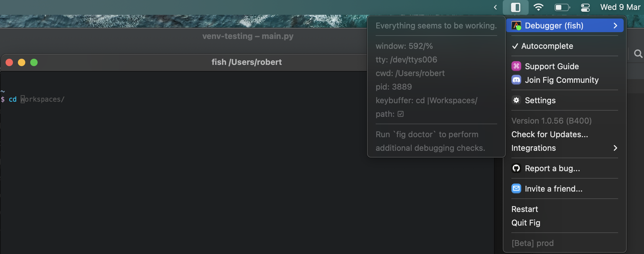Choose Quit Fig from the menu
The image size is (644, 254).
point(526,222)
